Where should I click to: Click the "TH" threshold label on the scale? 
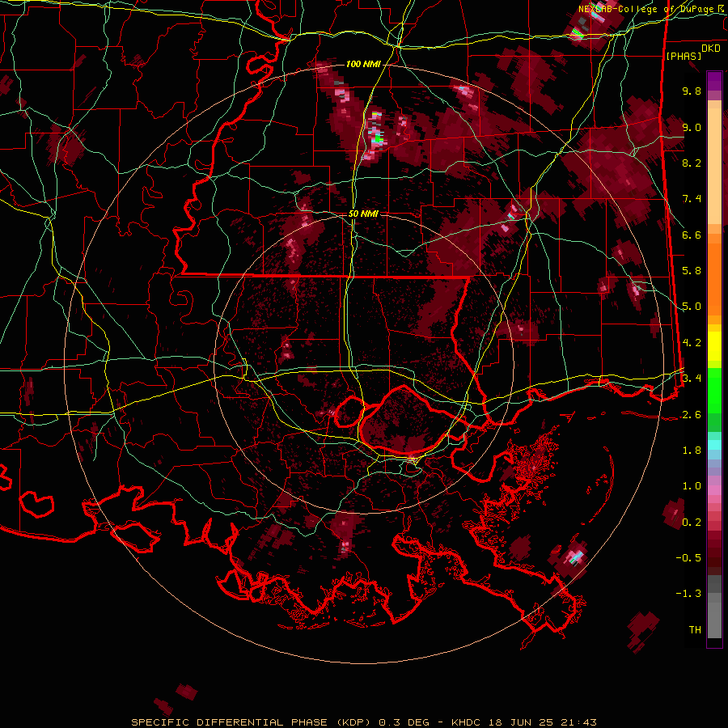click(x=695, y=630)
